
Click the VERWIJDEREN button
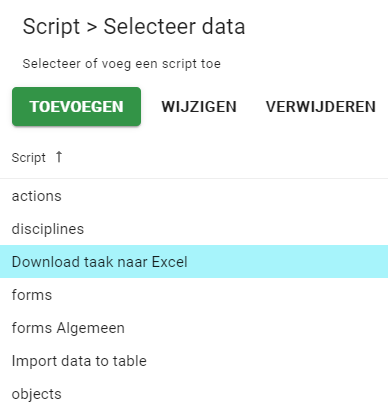click(x=321, y=107)
